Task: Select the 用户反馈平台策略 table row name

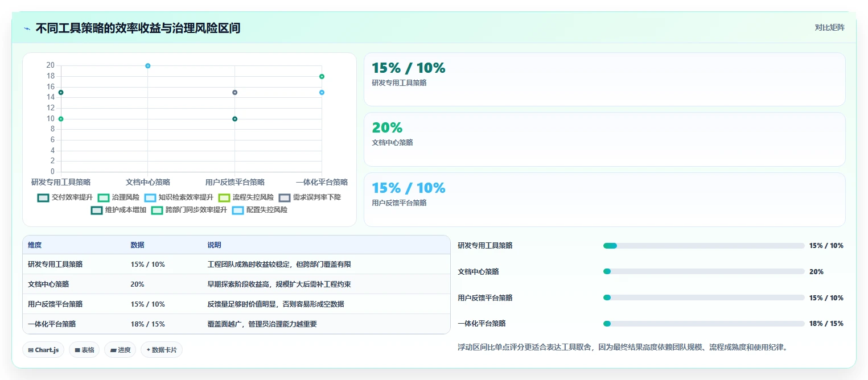Action: [55, 304]
